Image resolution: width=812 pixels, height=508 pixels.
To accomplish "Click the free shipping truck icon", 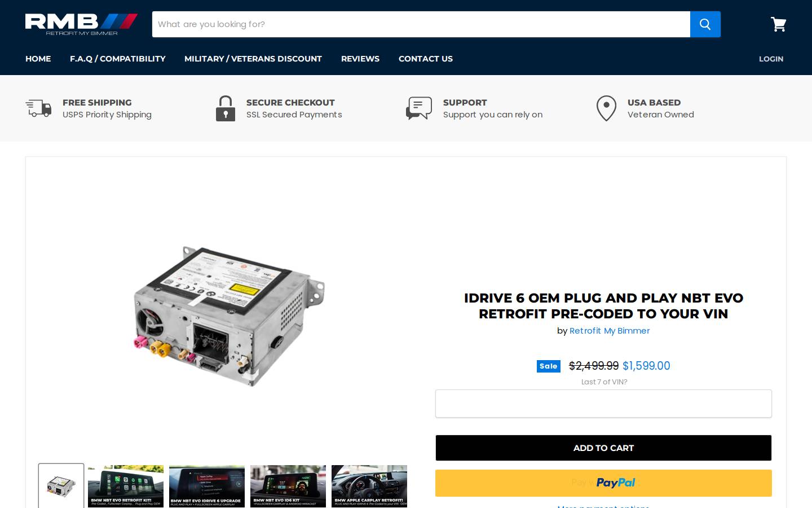I will coord(38,108).
